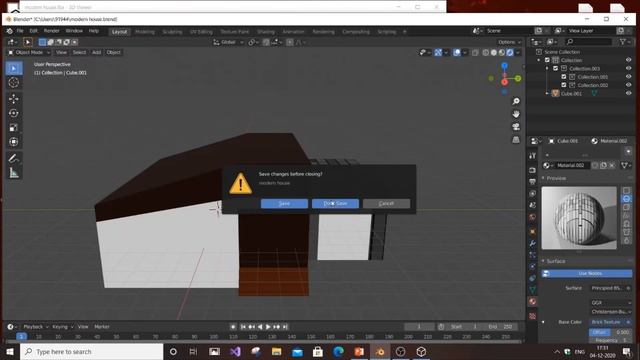Collapse the Preview panel

543,178
